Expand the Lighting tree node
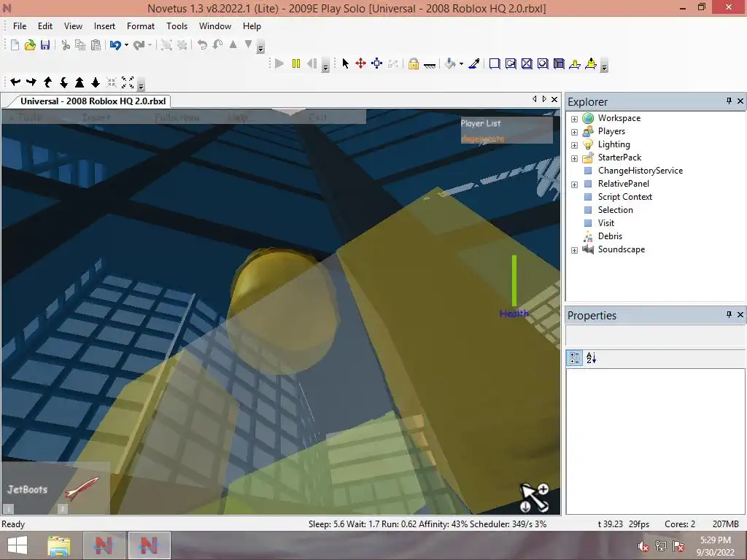747x560 pixels. coord(575,145)
